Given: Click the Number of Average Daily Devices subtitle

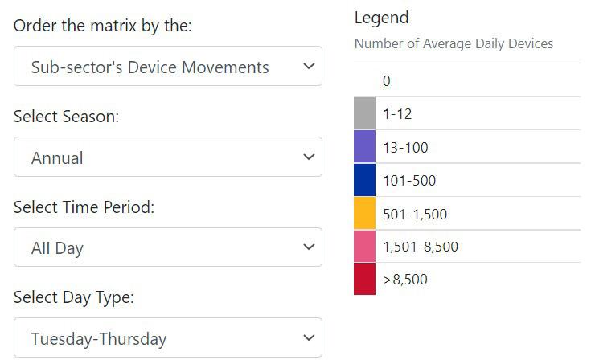Looking at the screenshot, I should point(454,43).
